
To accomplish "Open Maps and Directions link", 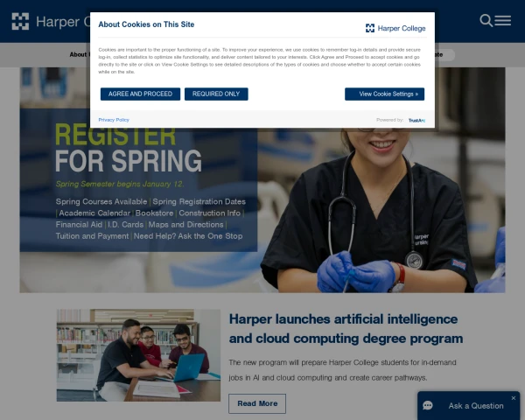I will [x=185, y=224].
